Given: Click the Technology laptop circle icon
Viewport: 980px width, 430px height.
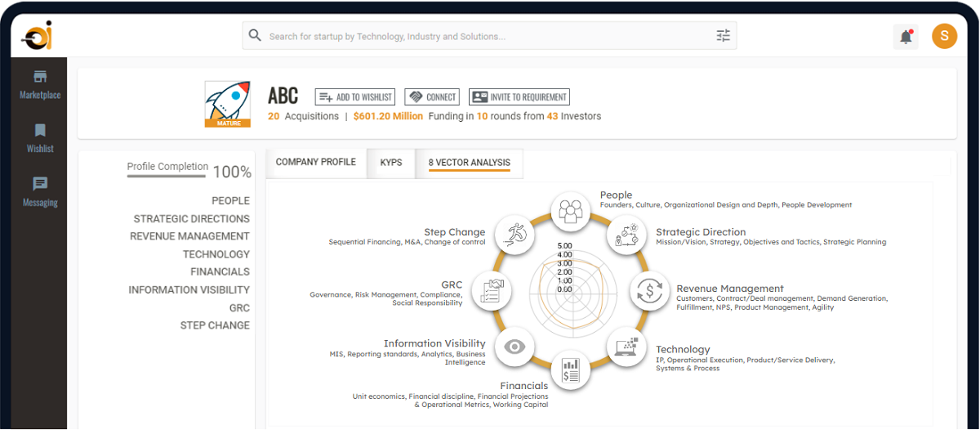Looking at the screenshot, I should (626, 346).
